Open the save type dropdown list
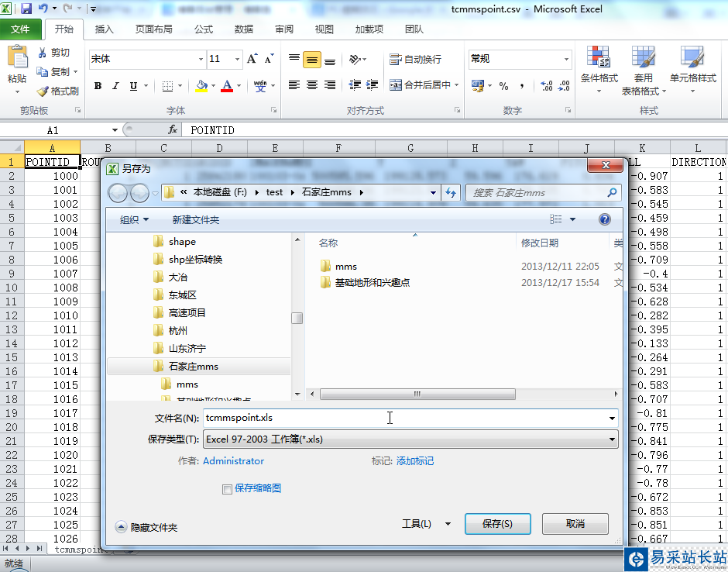The width and height of the screenshot is (728, 572). click(612, 439)
